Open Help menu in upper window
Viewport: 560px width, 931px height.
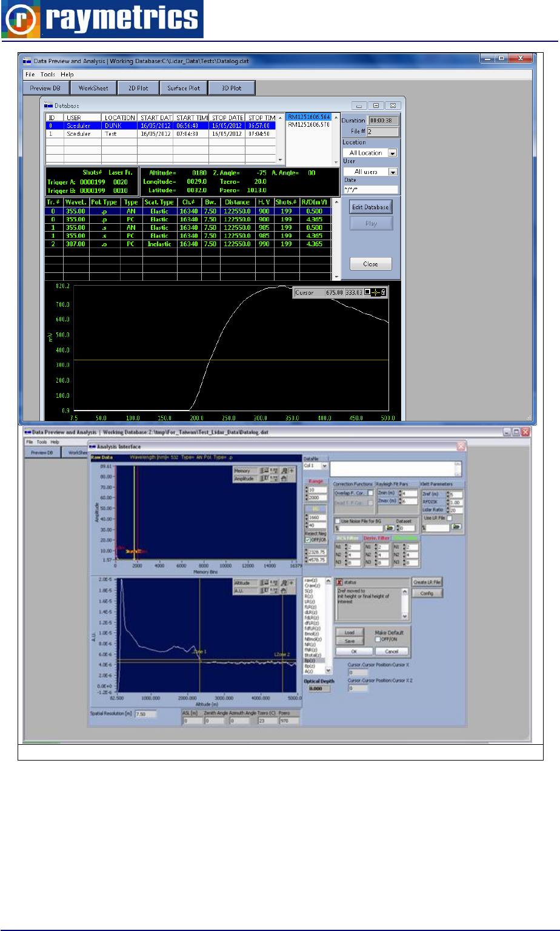pos(67,74)
